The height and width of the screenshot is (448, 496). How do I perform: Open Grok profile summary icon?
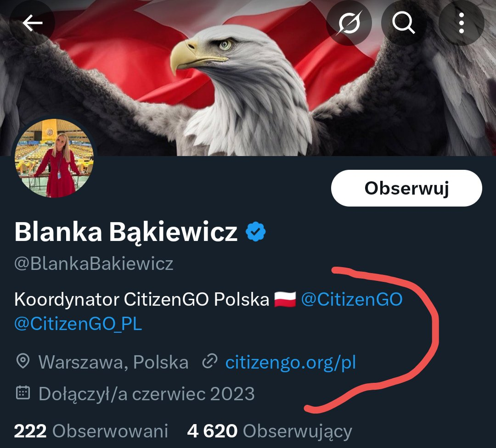(x=349, y=23)
